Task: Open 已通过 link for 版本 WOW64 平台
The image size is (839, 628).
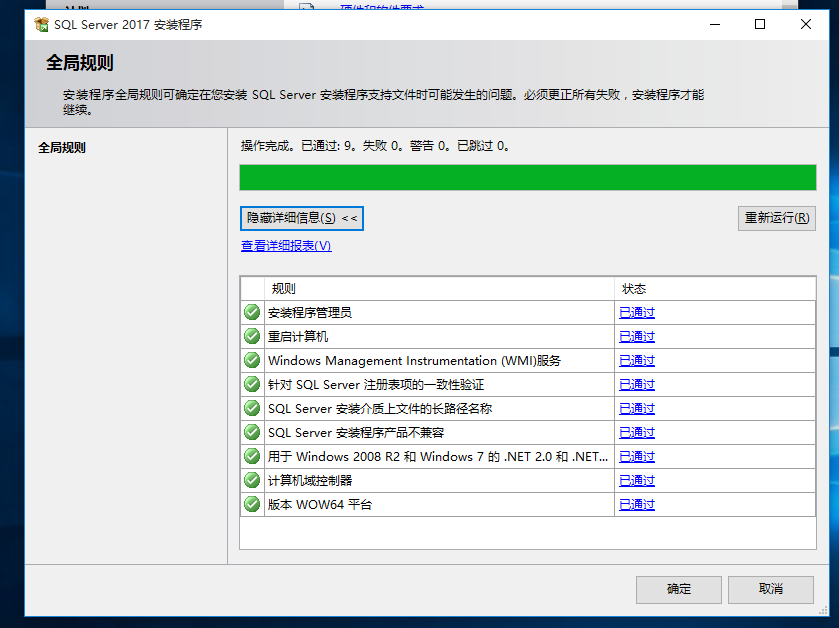Action: tap(637, 504)
